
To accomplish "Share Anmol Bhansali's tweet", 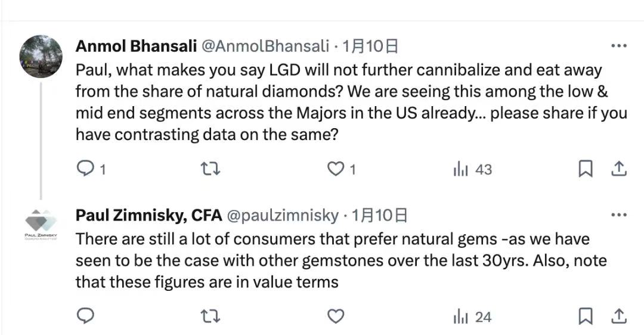I will point(619,169).
